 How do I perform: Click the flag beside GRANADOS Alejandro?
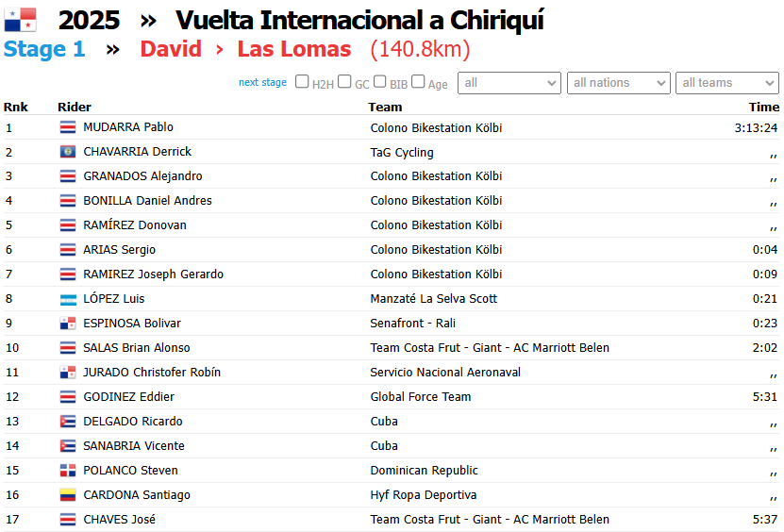(68, 176)
